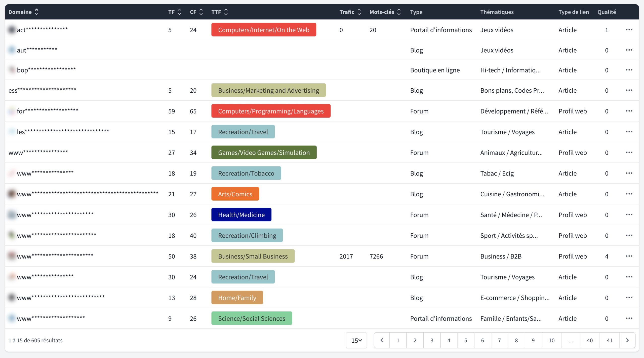This screenshot has height=358, width=644.
Task: Select pagination page 10
Action: click(551, 340)
